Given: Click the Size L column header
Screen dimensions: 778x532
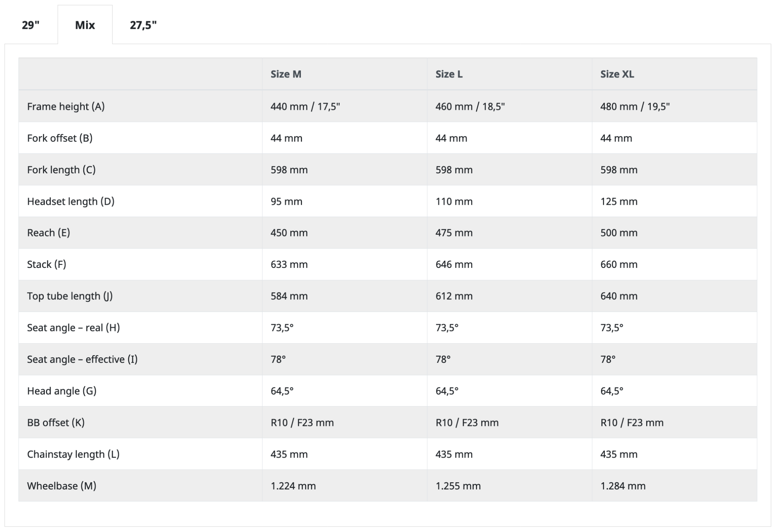Looking at the screenshot, I should [449, 74].
